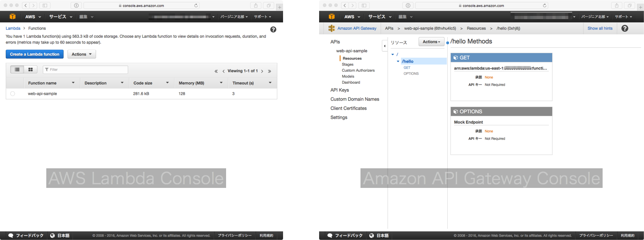Click 日本語 language selector in API Gateway footer
The height and width of the screenshot is (240, 644).
[x=379, y=236]
